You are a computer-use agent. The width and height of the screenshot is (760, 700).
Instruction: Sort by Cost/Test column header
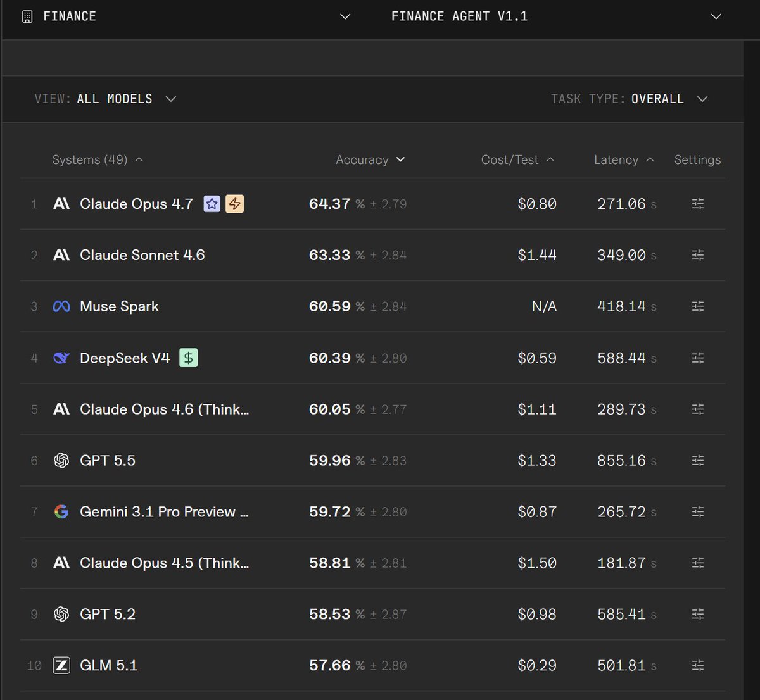(x=517, y=160)
